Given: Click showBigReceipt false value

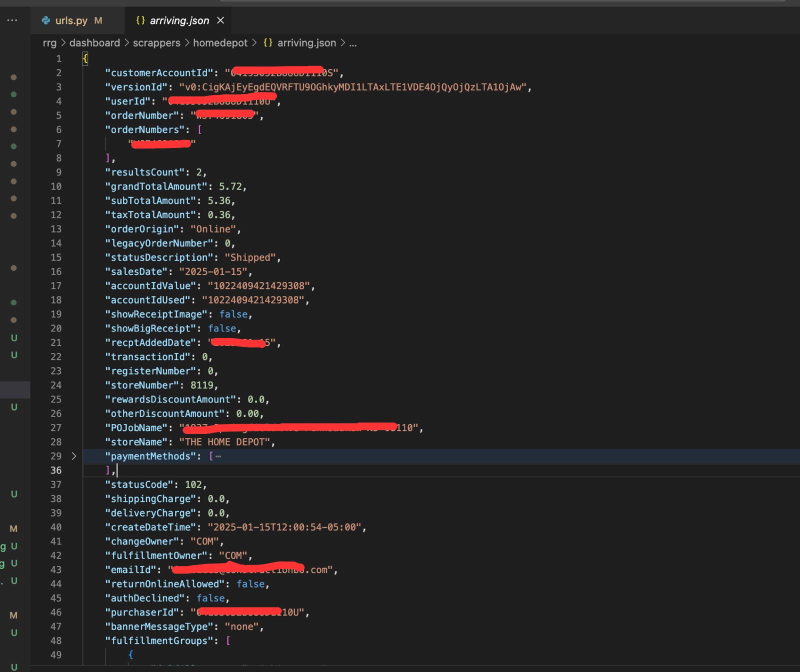Looking at the screenshot, I should [x=222, y=328].
